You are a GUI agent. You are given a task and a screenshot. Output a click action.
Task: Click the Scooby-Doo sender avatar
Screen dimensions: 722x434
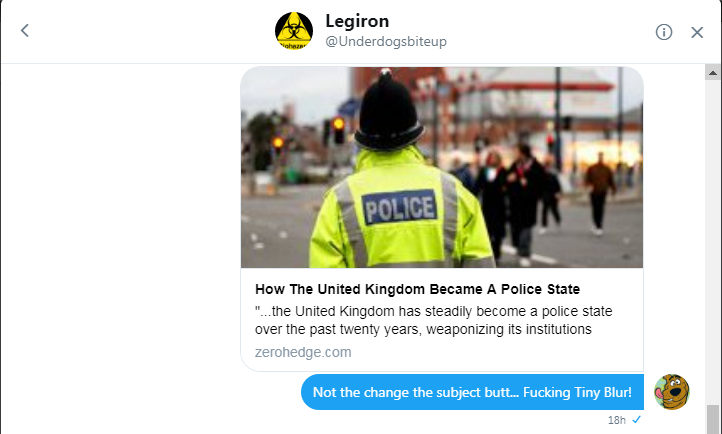pos(671,392)
